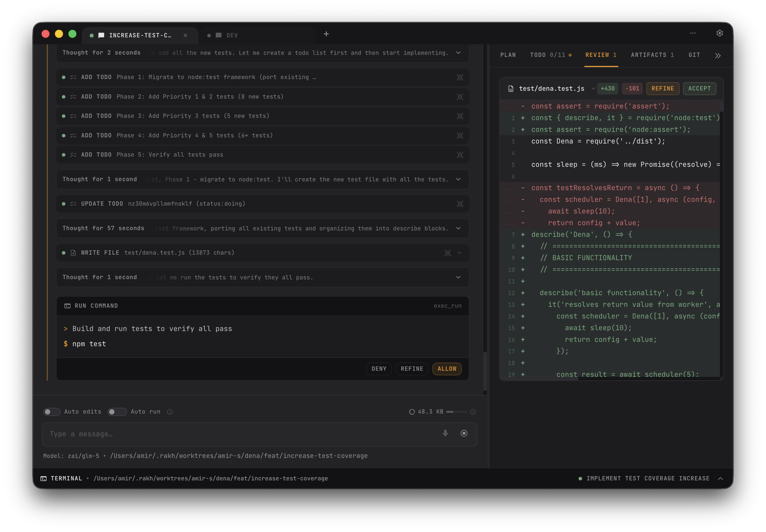Open the settings gear icon
The width and height of the screenshot is (766, 532).
click(720, 33)
